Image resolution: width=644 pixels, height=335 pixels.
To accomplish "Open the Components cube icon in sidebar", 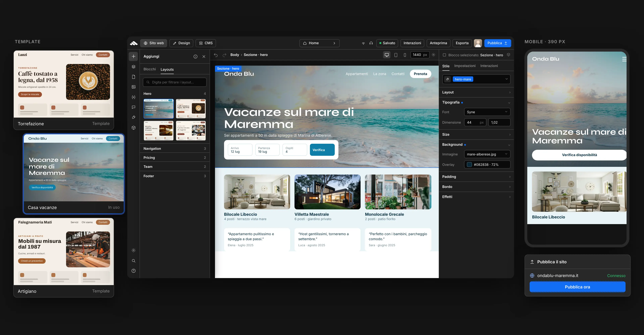I will 133,128.
